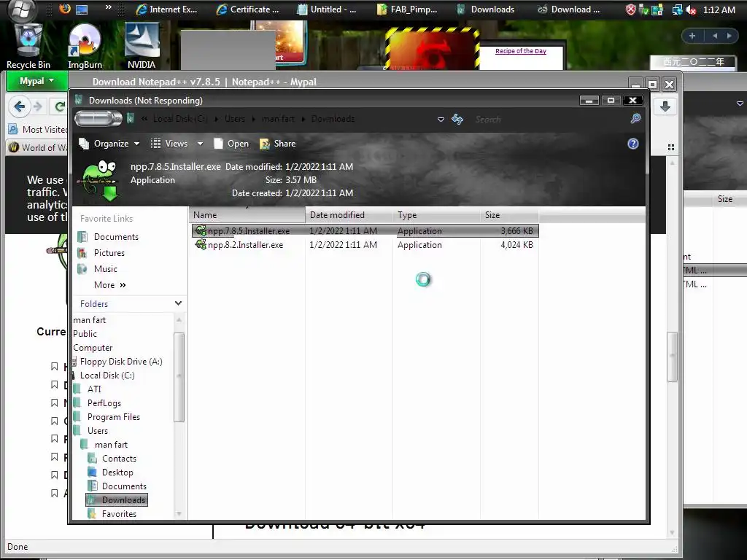Sort files by Name column
This screenshot has width=747, height=560.
(247, 215)
